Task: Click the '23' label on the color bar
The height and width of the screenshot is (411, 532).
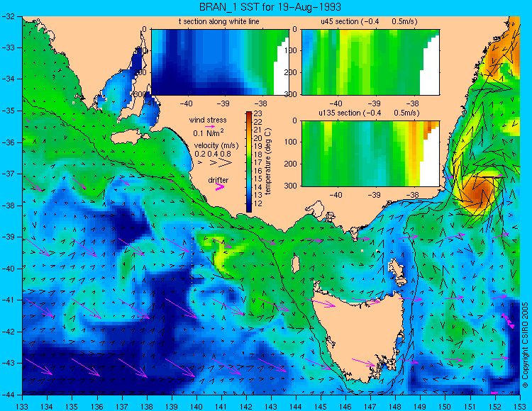Action: click(x=258, y=114)
